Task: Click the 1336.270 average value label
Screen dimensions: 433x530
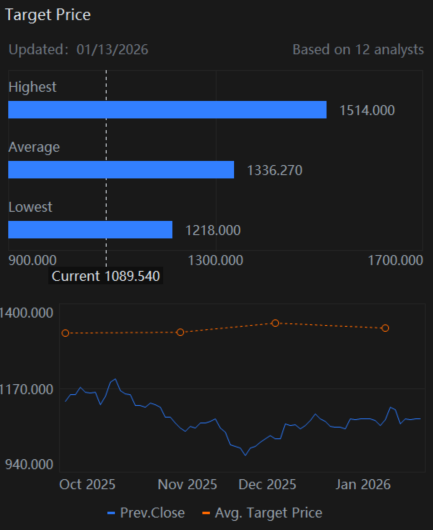Action: (275, 170)
